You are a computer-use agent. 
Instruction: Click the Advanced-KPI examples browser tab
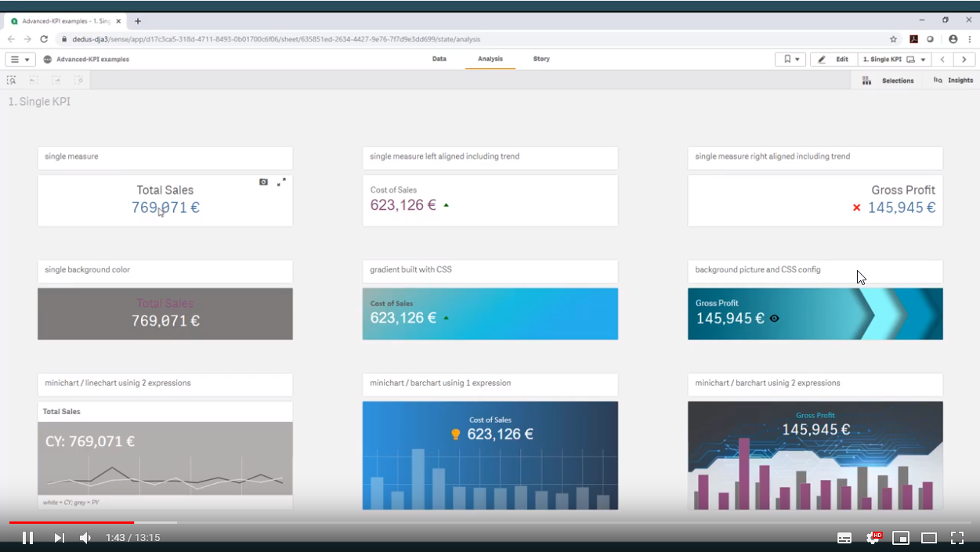pyautogui.click(x=66, y=21)
